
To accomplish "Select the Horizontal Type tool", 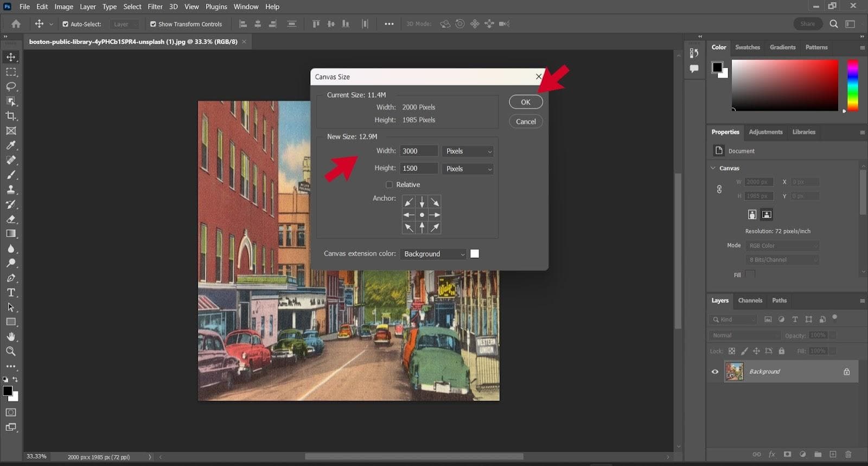I will (11, 292).
